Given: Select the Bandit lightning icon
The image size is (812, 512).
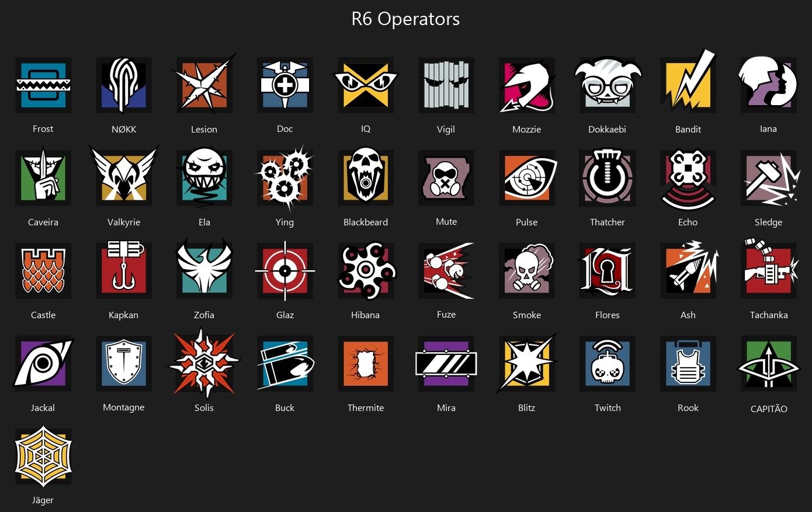Looking at the screenshot, I should coord(688,83).
